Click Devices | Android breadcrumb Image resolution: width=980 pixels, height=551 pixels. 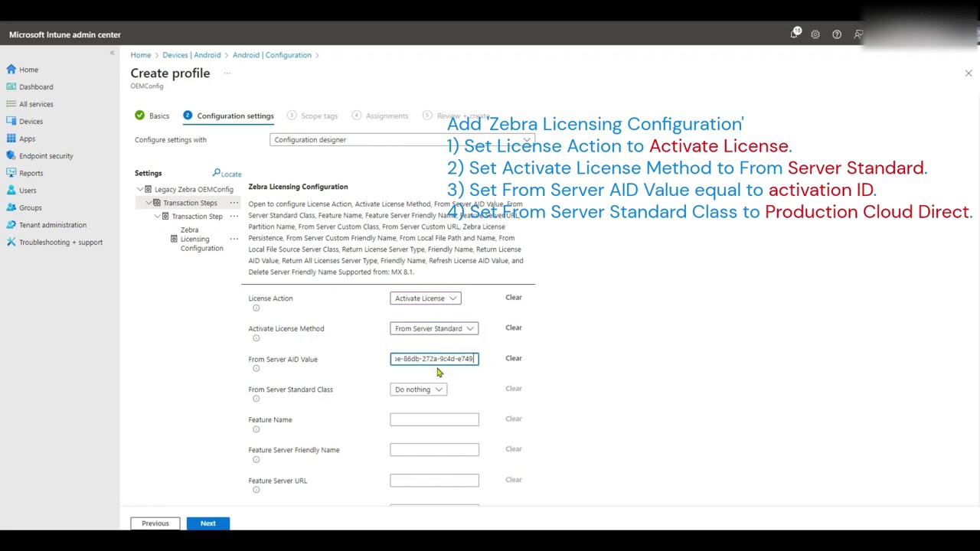pos(191,55)
